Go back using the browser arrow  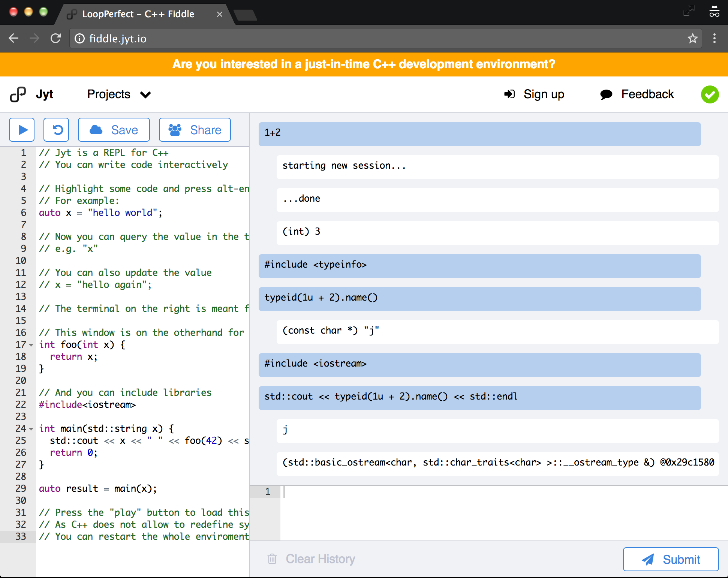14,39
